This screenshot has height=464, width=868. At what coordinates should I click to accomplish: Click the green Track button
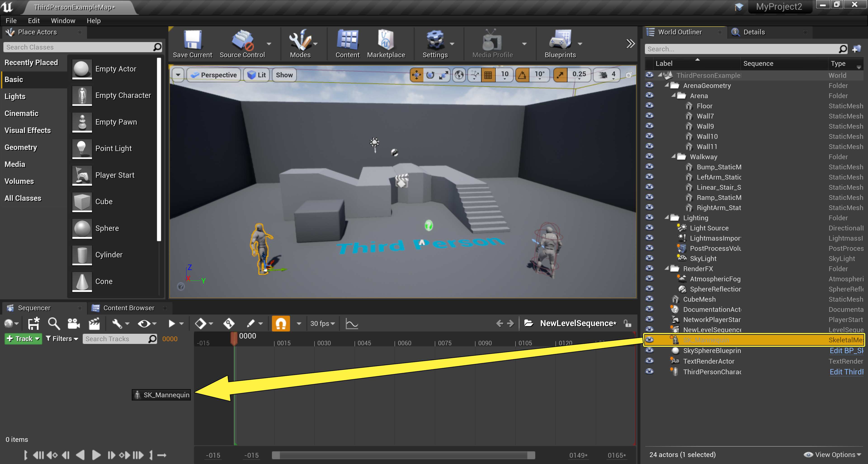(x=22, y=339)
